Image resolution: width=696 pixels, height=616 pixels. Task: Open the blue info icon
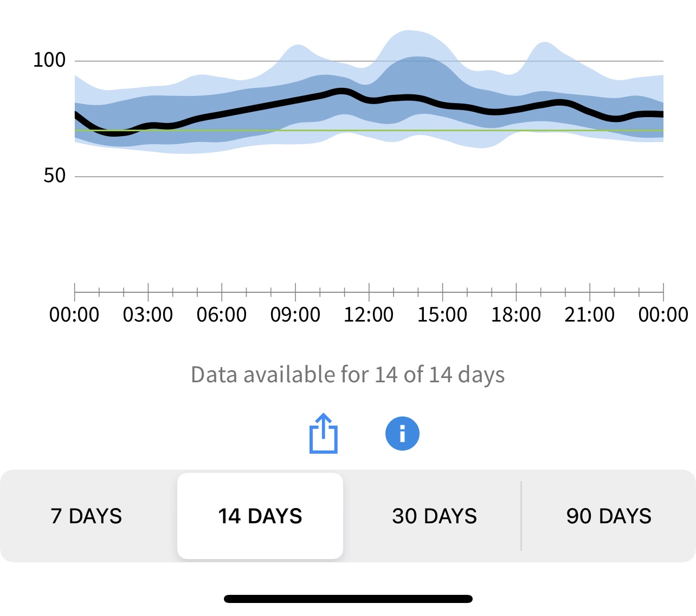pos(402,434)
